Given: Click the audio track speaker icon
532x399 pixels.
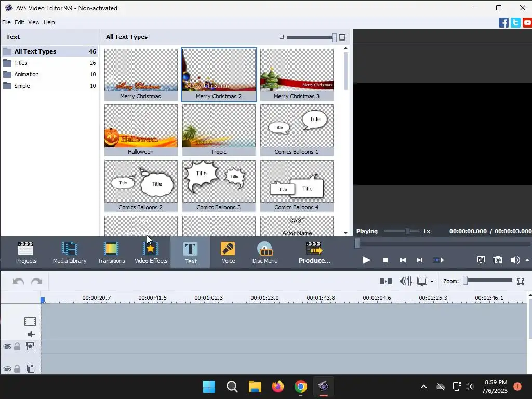Looking at the screenshot, I should (x=31, y=334).
